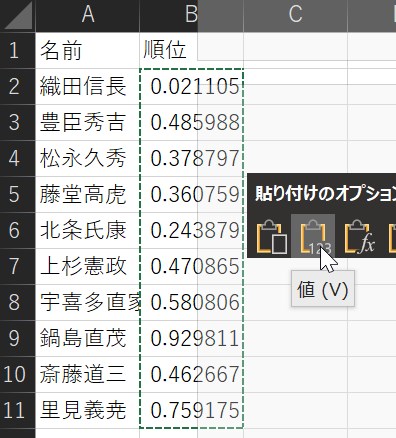
Task: Select empty cell C2
Action: (296, 86)
